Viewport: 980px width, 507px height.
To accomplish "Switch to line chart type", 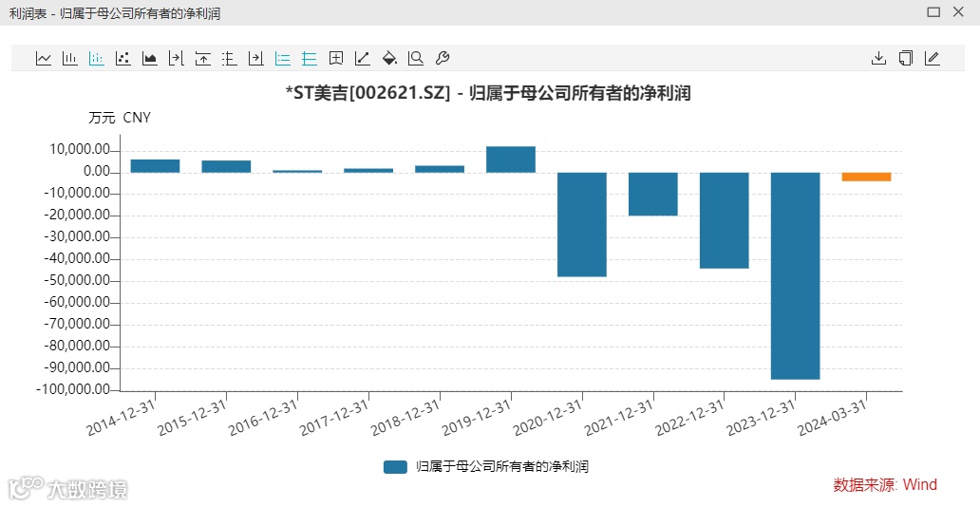I will pos(43,59).
